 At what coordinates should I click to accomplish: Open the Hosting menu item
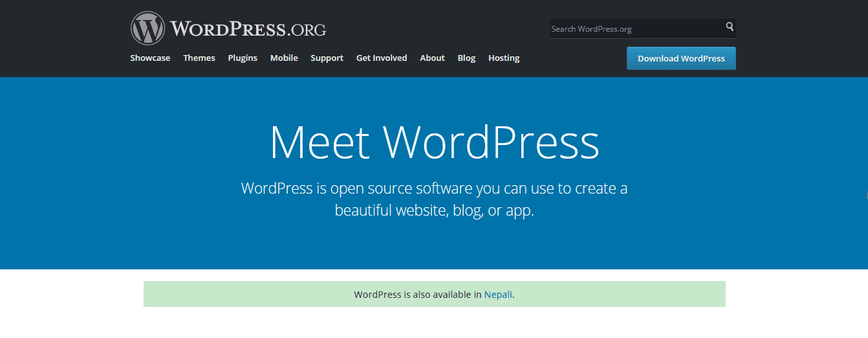point(504,58)
